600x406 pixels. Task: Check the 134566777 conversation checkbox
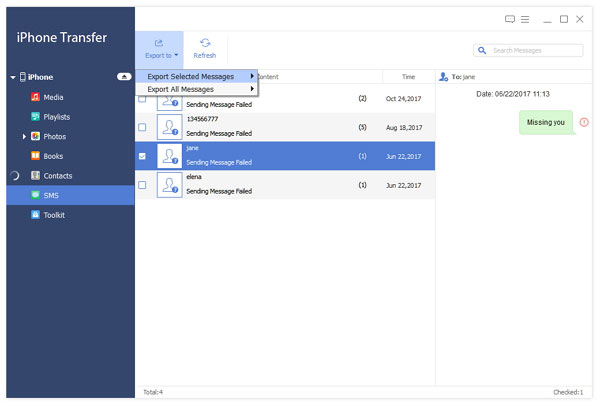tap(142, 127)
